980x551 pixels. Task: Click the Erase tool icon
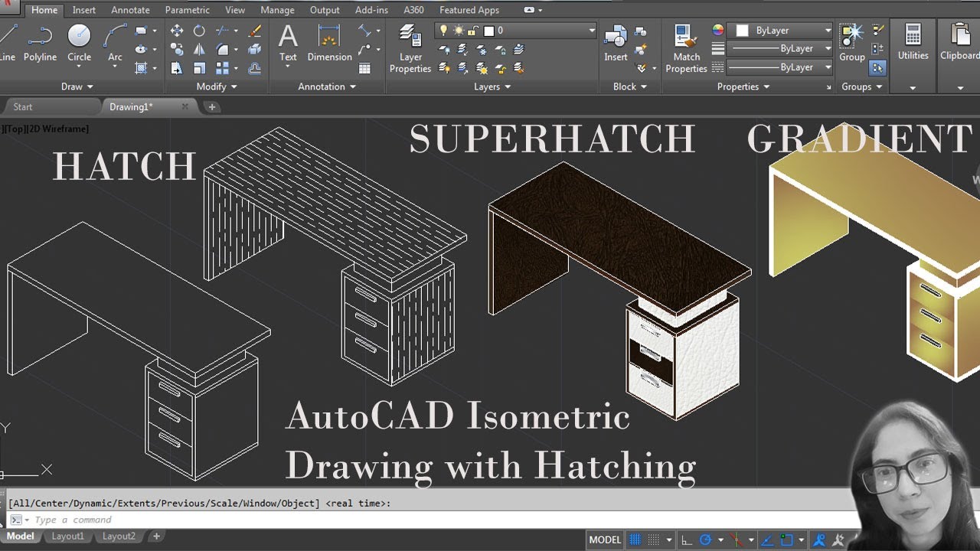[x=255, y=31]
